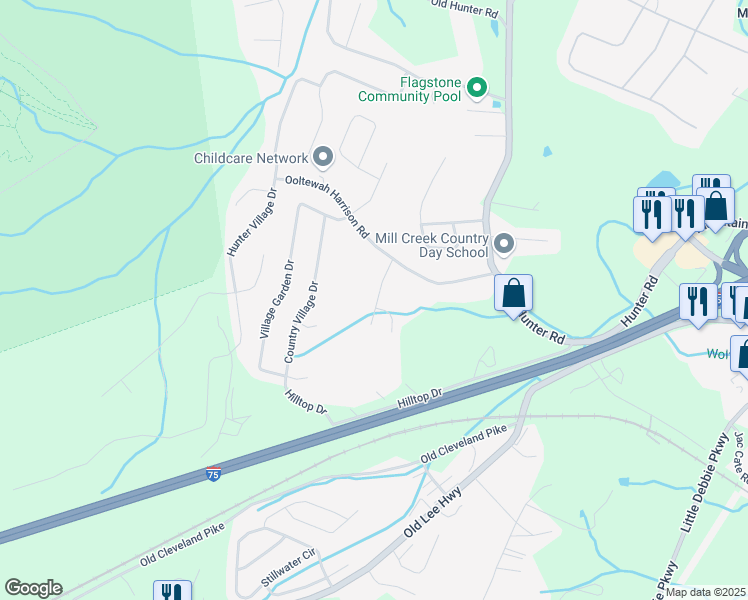Click the Google logo
This screenshot has width=748, height=600.
pyautogui.click(x=33, y=588)
